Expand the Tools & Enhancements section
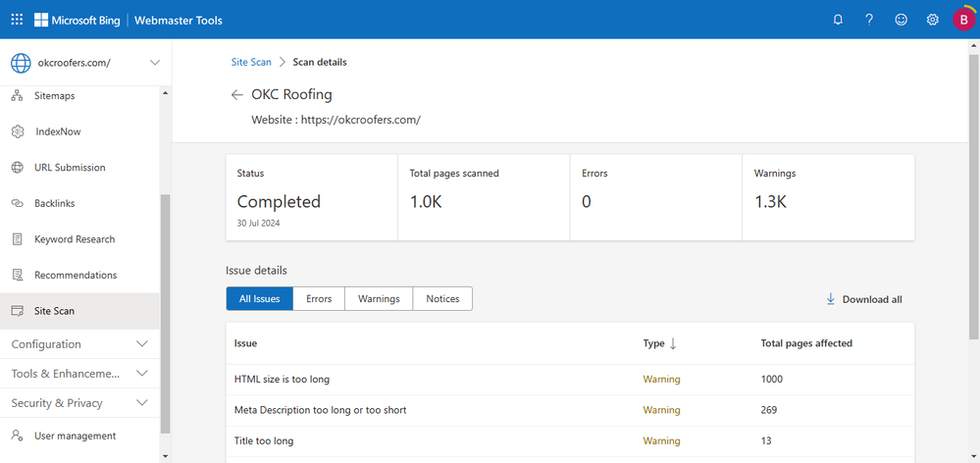Screen dimensions: 980x463 [142, 374]
